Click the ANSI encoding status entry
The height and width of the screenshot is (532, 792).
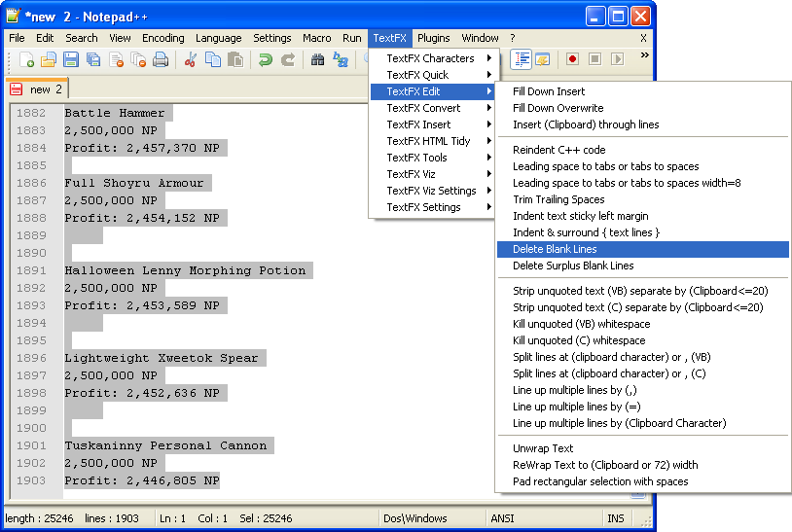(502, 518)
